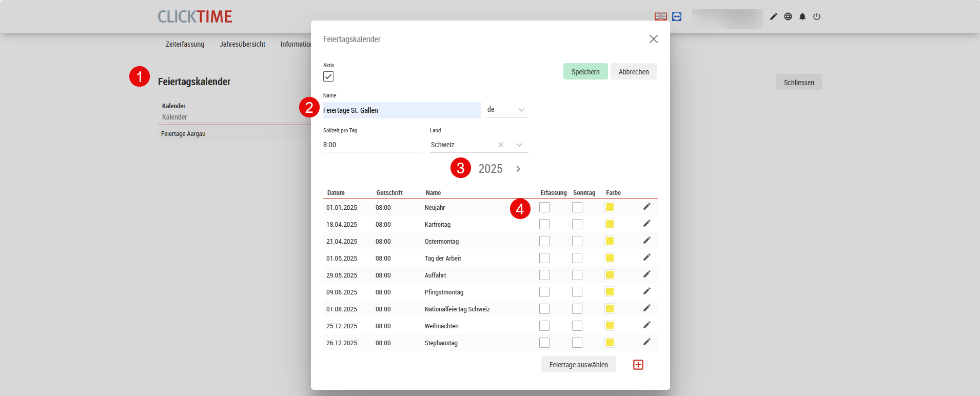This screenshot has width=980, height=396.
Task: Edit the Tag der Arbeit row
Action: coord(647,257)
